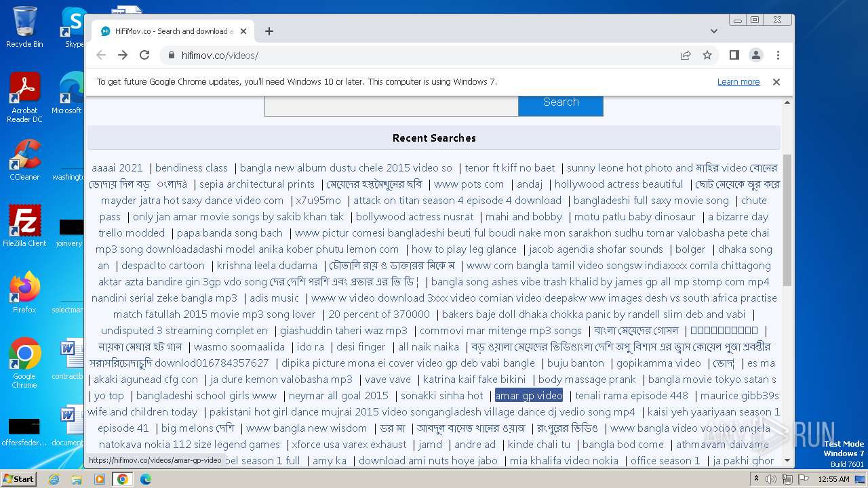Go back to the previous page
This screenshot has width=868, height=488.
tap(101, 55)
